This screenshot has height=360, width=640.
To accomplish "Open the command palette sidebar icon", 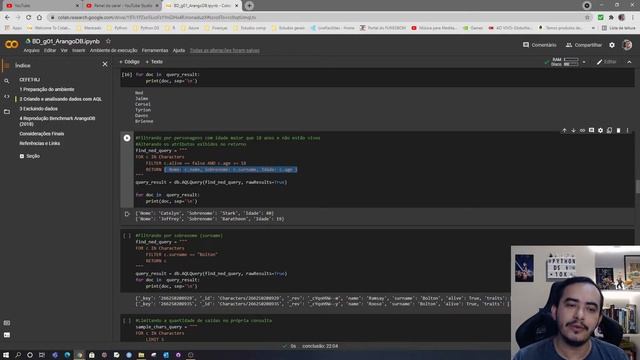I will click(7, 323).
